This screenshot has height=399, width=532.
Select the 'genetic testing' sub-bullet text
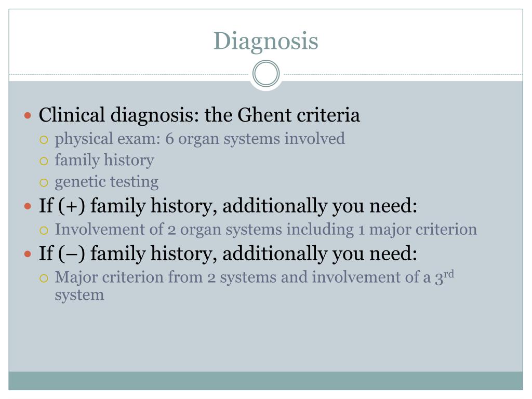point(107,182)
